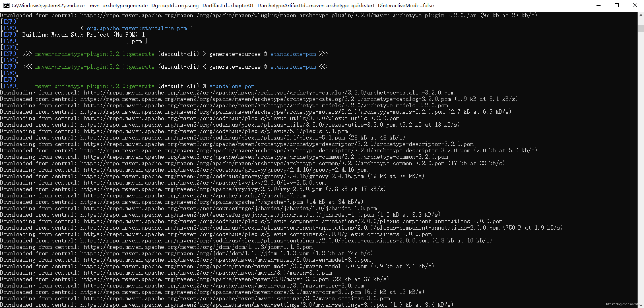Maximize the command prompt window

point(617,5)
